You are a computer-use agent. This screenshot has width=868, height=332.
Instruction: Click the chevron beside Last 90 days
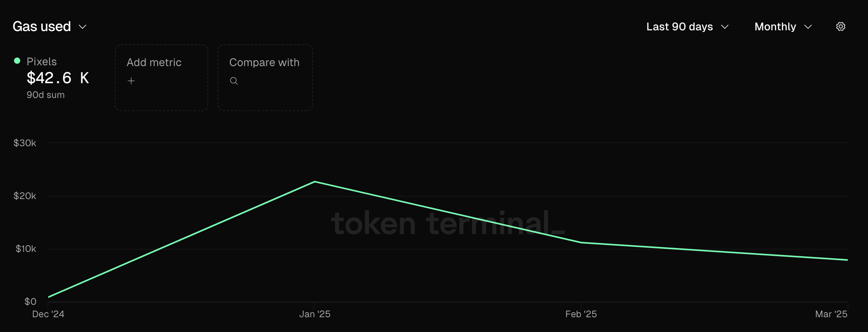(725, 27)
